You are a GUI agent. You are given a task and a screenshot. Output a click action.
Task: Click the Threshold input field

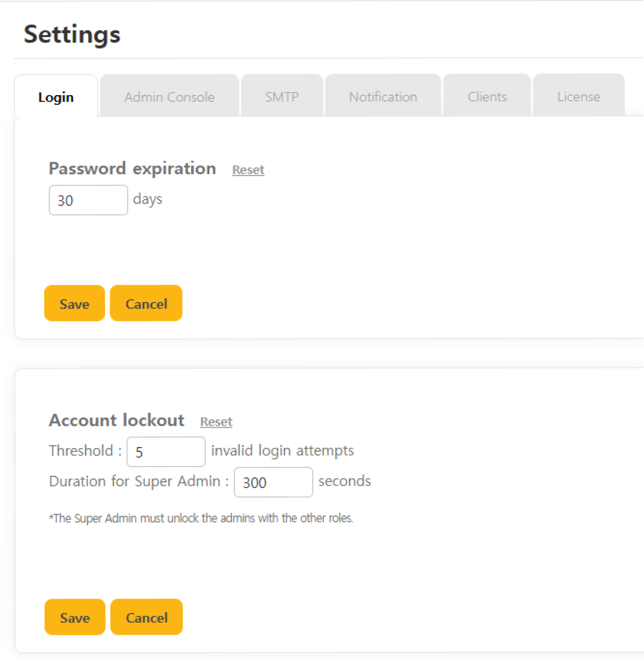(166, 452)
